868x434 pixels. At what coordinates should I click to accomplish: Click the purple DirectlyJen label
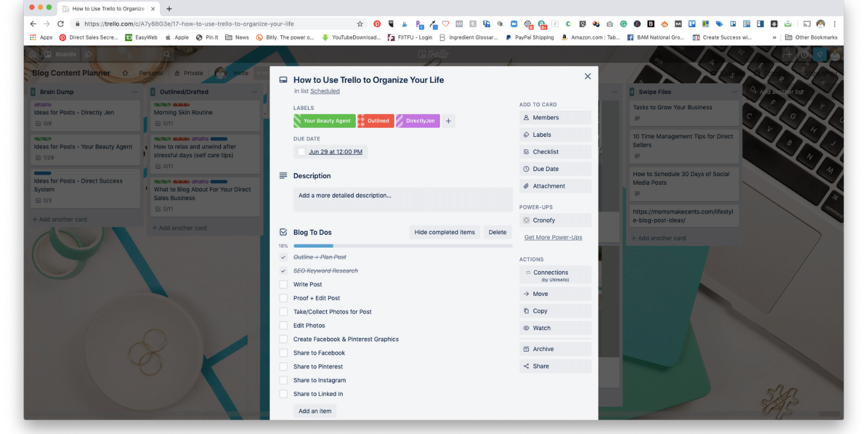418,121
